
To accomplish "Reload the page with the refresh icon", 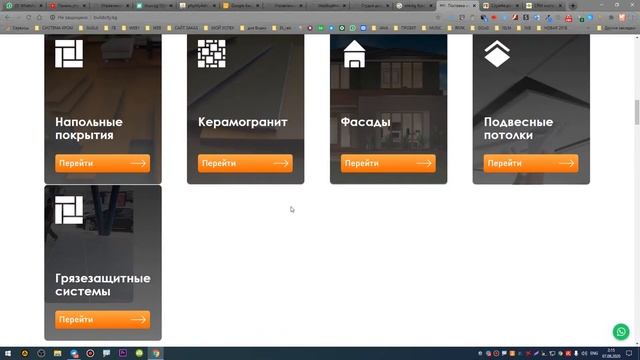I will tap(28, 18).
